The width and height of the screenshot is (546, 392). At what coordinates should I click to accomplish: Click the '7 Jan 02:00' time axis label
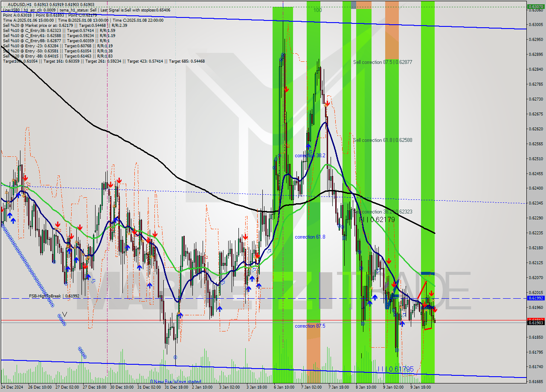[311, 388]
